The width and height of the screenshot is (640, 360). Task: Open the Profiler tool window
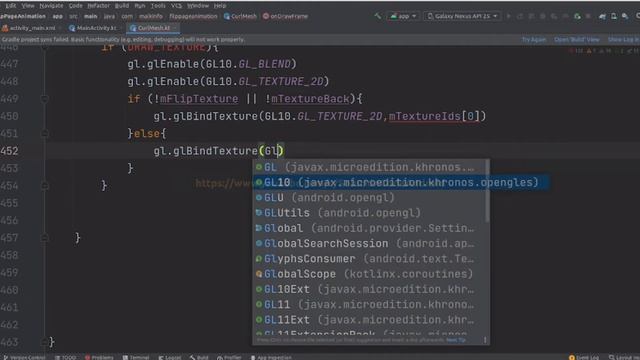coord(229,357)
